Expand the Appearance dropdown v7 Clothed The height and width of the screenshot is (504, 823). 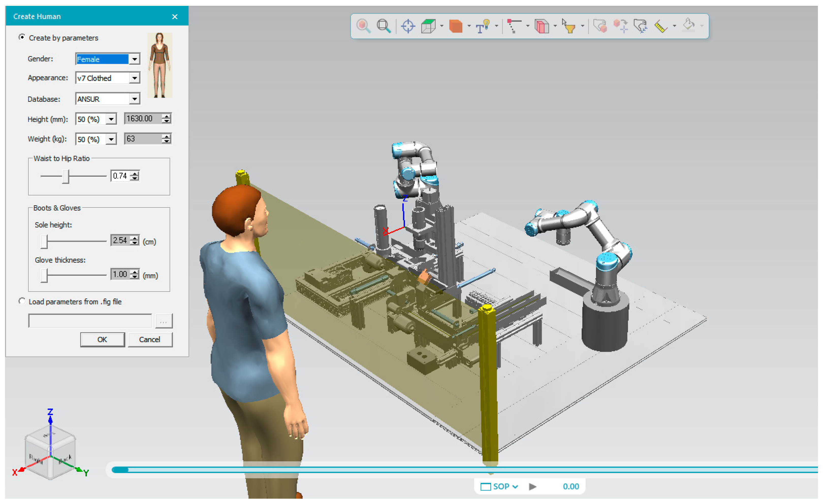pyautogui.click(x=134, y=78)
